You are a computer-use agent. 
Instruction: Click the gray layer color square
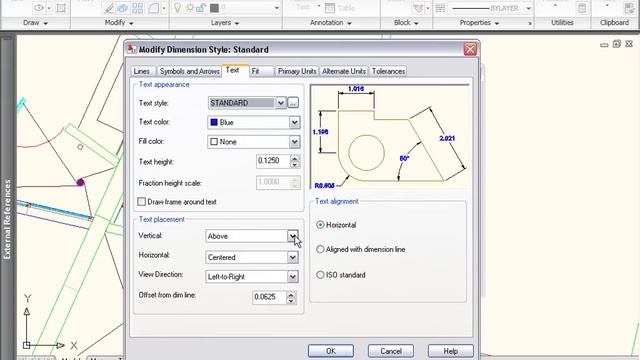tap(214, 8)
